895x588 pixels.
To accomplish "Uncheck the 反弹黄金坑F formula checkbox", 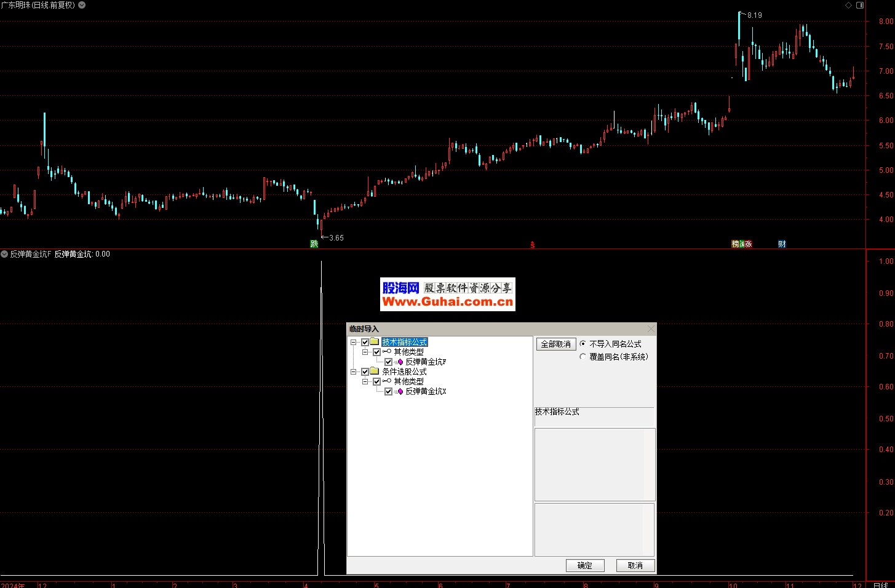I will (389, 362).
